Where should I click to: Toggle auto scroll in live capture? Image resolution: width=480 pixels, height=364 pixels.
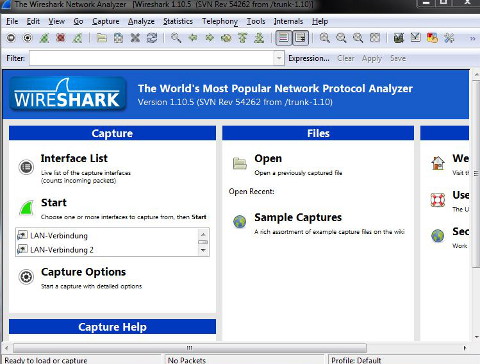[x=301, y=38]
